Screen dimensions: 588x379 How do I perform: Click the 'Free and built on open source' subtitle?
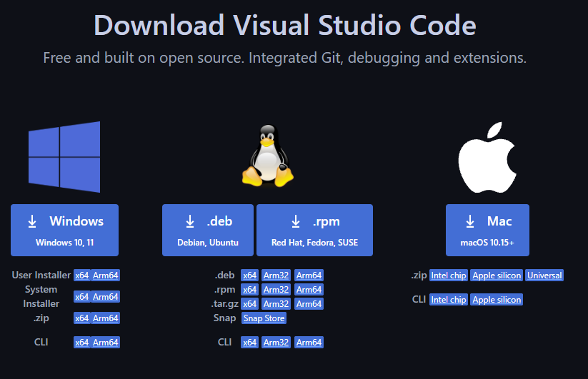(284, 58)
